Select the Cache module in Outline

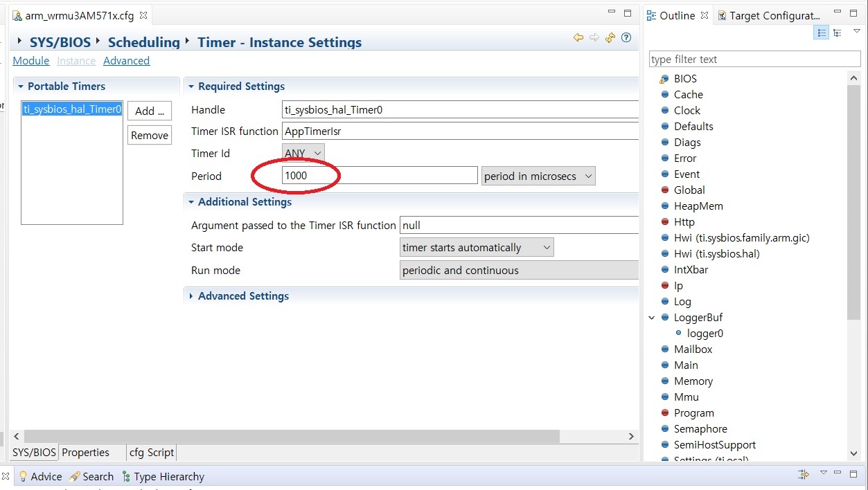pyautogui.click(x=688, y=95)
